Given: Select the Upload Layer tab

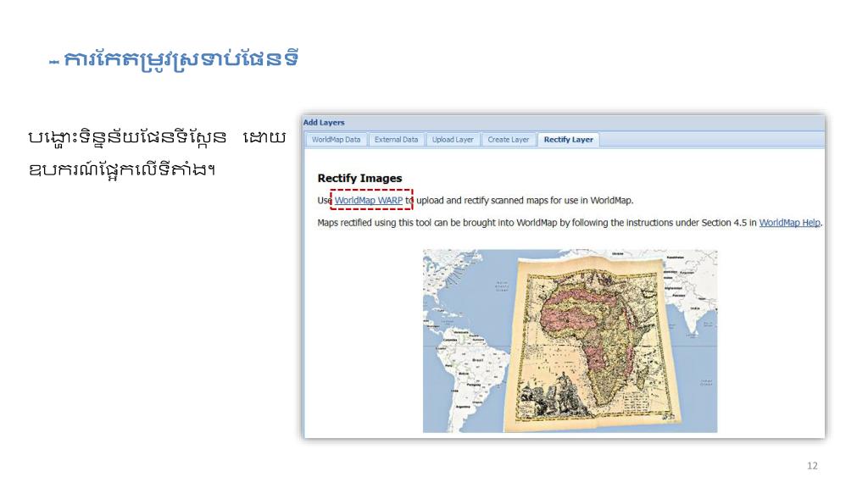Looking at the screenshot, I should pos(453,140).
